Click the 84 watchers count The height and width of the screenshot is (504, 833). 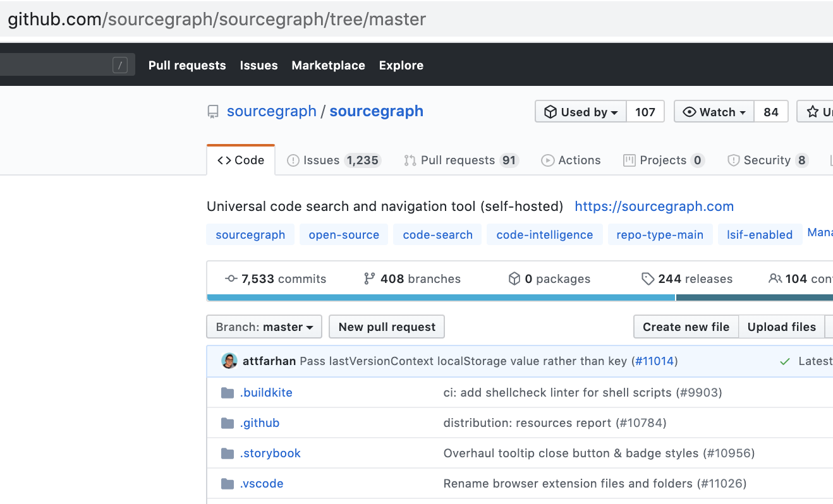click(771, 112)
